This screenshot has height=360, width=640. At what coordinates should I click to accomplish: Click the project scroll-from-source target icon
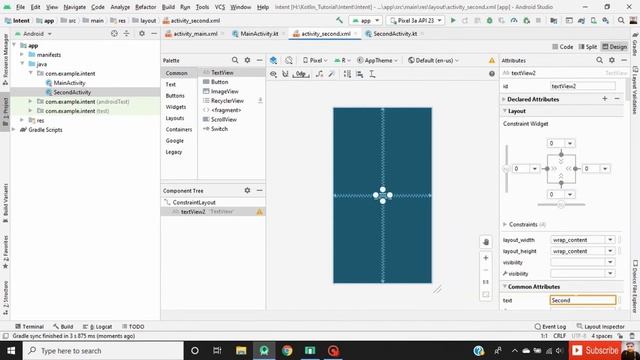(x=114, y=33)
